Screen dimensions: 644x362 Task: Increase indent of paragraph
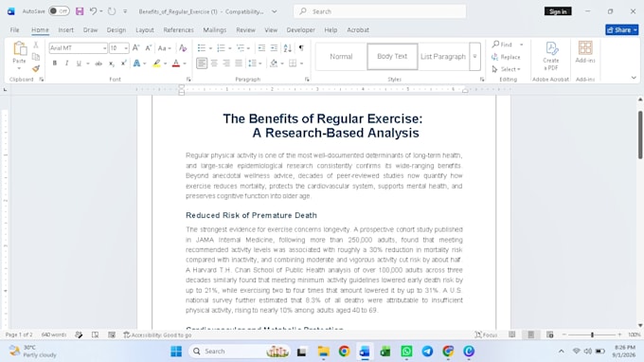[274, 48]
